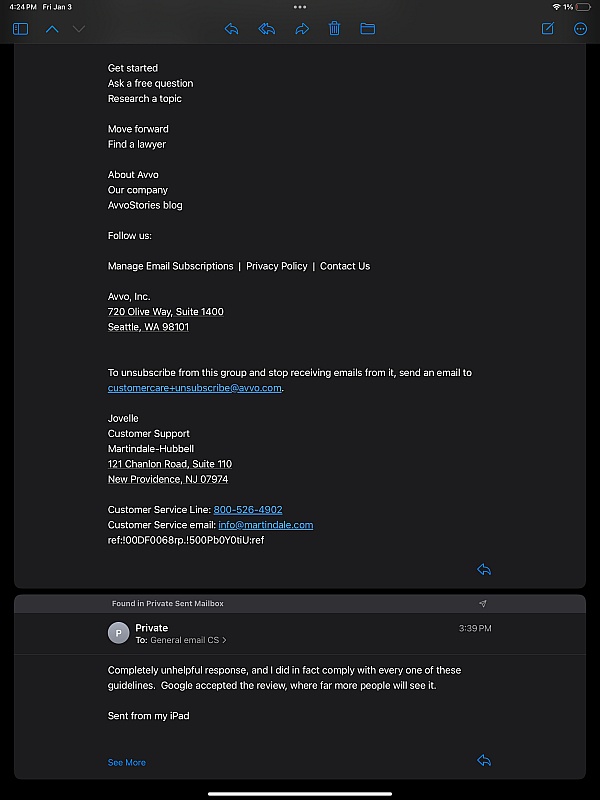
Task: Expand the General email CS recipient details
Action: [188, 640]
